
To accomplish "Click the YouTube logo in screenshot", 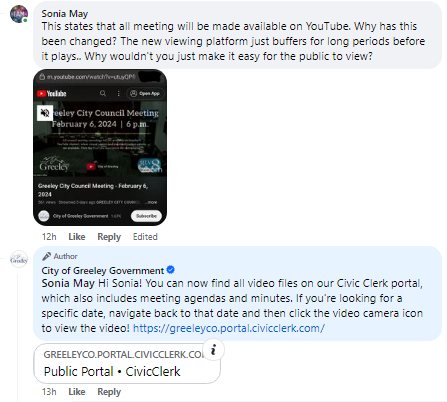I will (52, 94).
